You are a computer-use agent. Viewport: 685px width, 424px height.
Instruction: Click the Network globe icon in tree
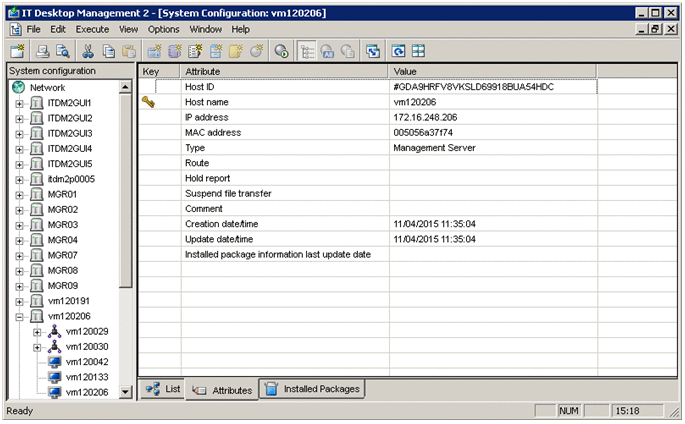click(x=19, y=88)
